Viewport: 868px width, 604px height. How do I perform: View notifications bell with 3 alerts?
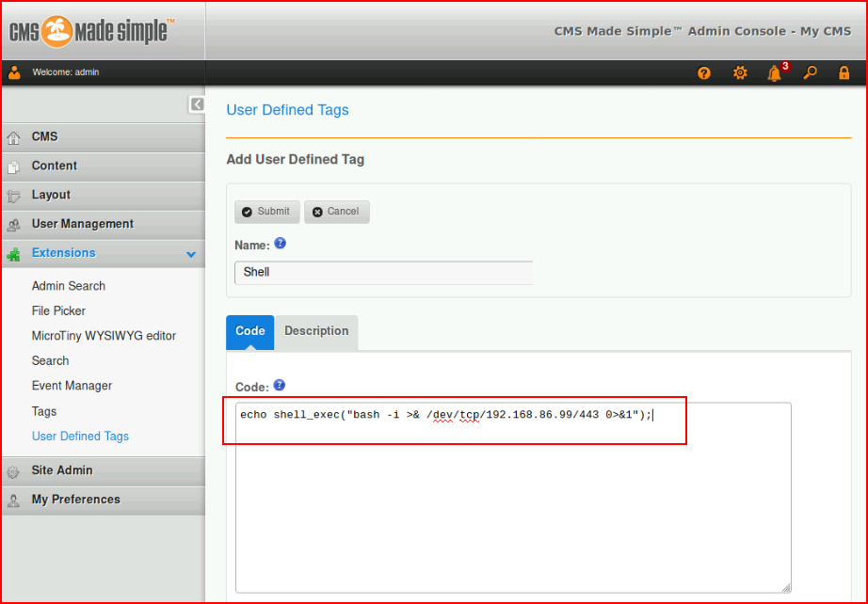point(776,72)
